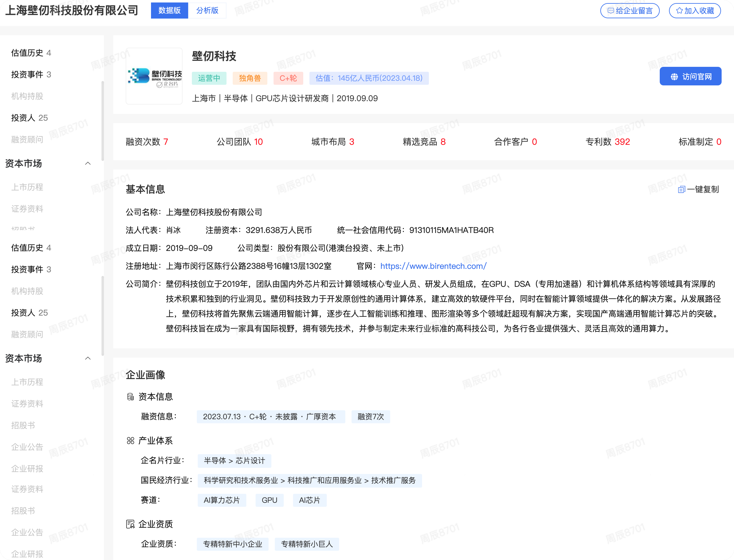
Task: Open top 估值历史 4 sidebar item
Action: pyautogui.click(x=31, y=53)
